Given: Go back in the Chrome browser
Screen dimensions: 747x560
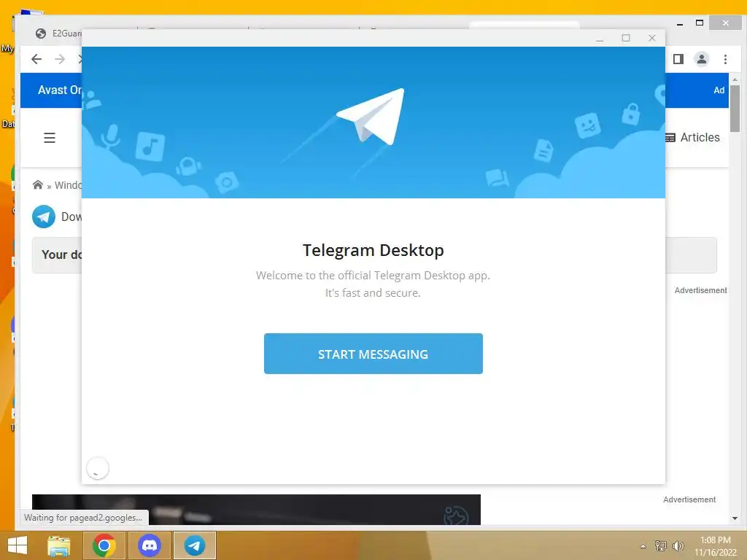Looking at the screenshot, I should pos(36,59).
